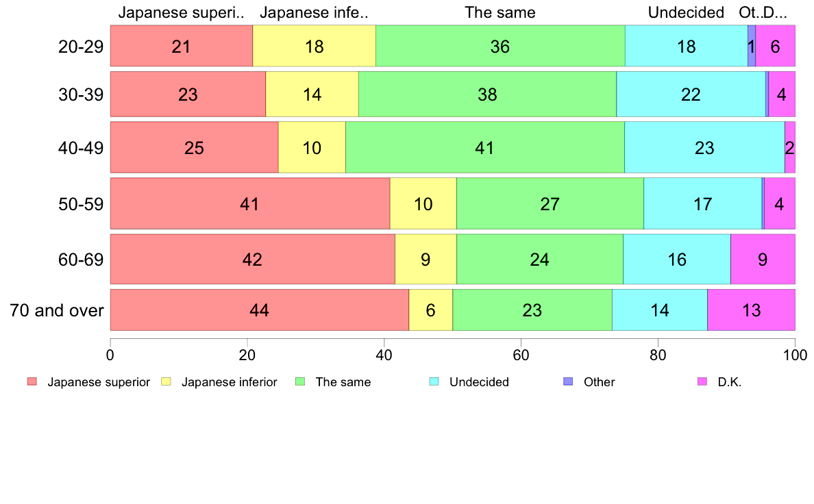Screen dimensions: 814x504
Task: Click the 50-59 age group label
Action: (x=81, y=204)
